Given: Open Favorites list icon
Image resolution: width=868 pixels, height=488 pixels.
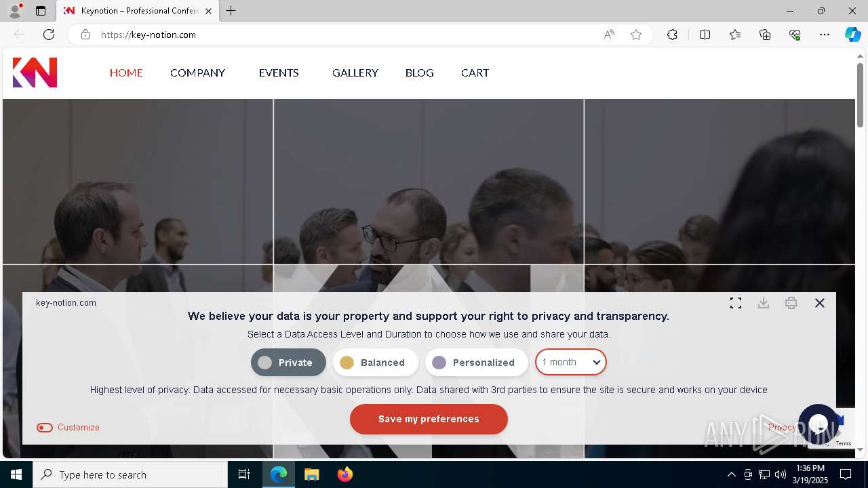Looking at the screenshot, I should pyautogui.click(x=735, y=35).
